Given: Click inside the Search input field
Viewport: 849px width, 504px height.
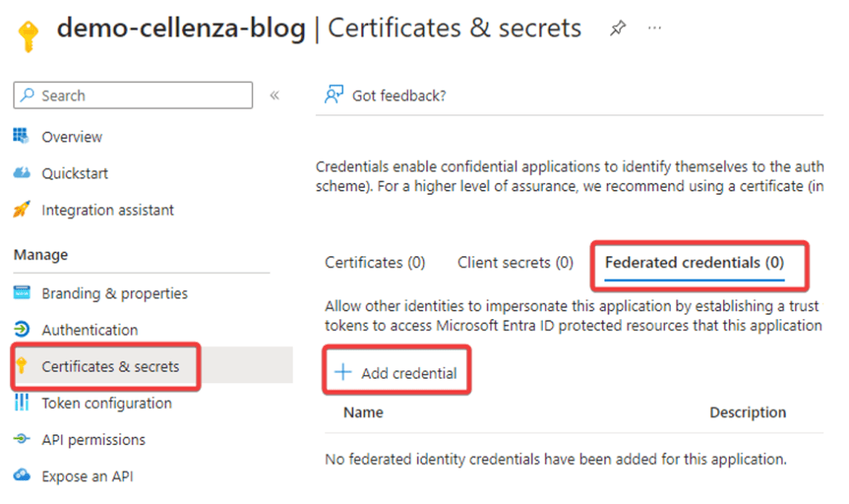Looking at the screenshot, I should tap(133, 94).
